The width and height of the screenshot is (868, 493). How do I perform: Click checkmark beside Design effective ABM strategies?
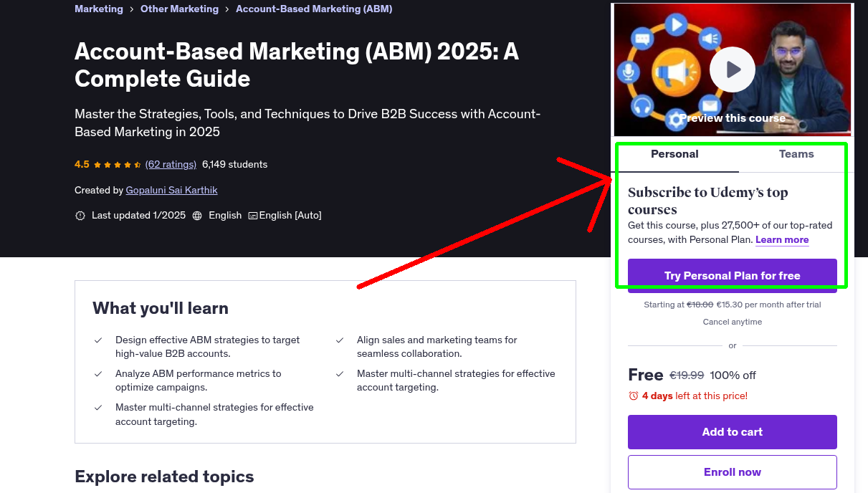point(98,340)
